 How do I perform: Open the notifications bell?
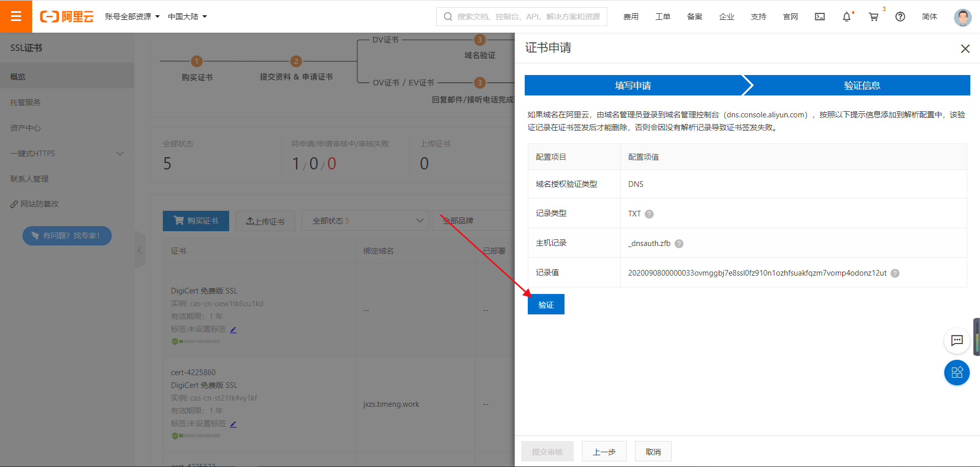click(846, 17)
